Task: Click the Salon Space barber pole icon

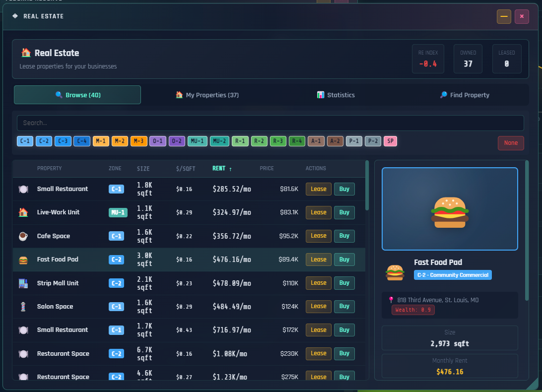Action: (23, 307)
